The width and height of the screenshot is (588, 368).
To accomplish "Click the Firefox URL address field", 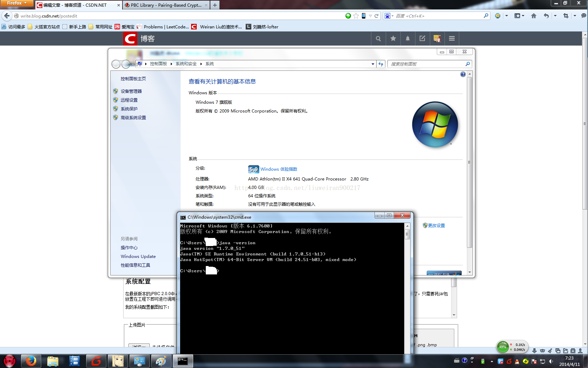I will click(181, 16).
